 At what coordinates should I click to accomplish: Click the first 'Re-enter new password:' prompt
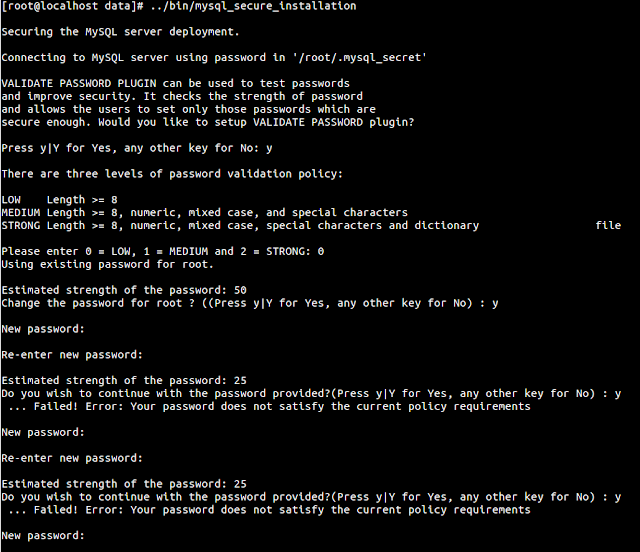click(x=72, y=355)
